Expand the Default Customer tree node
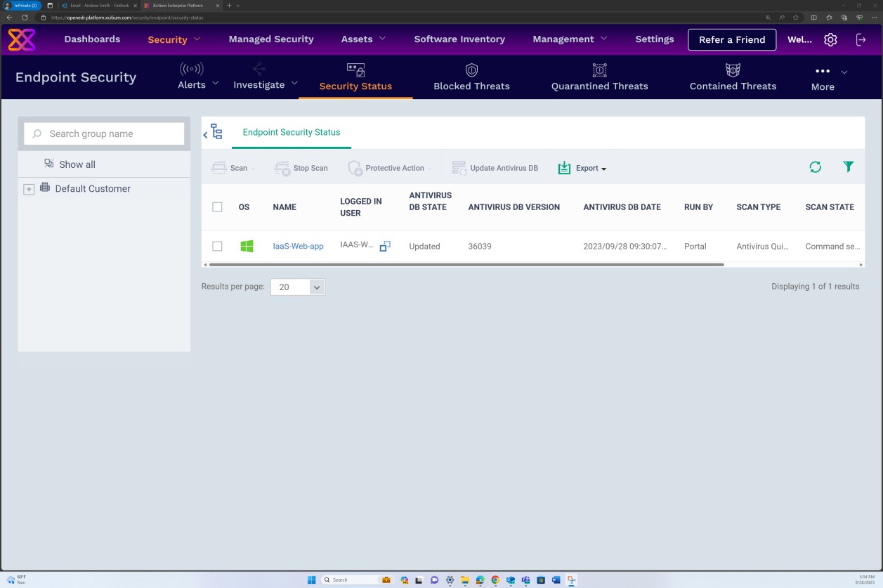 click(x=29, y=189)
